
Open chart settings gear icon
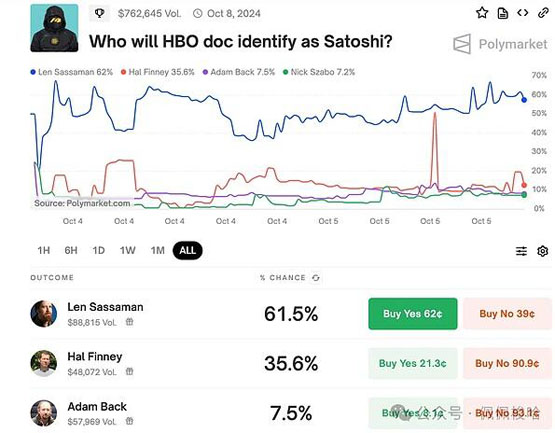543,251
